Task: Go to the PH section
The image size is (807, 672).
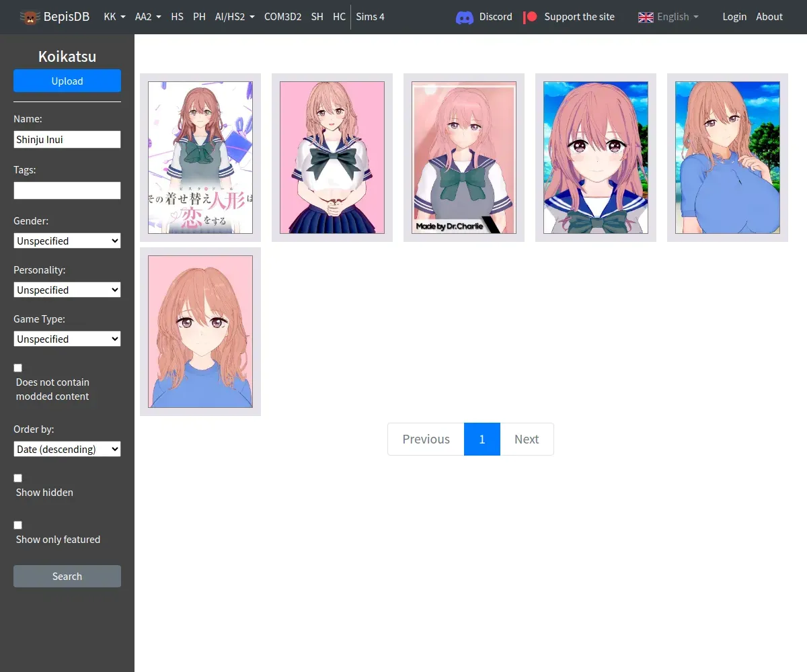Action: point(199,17)
